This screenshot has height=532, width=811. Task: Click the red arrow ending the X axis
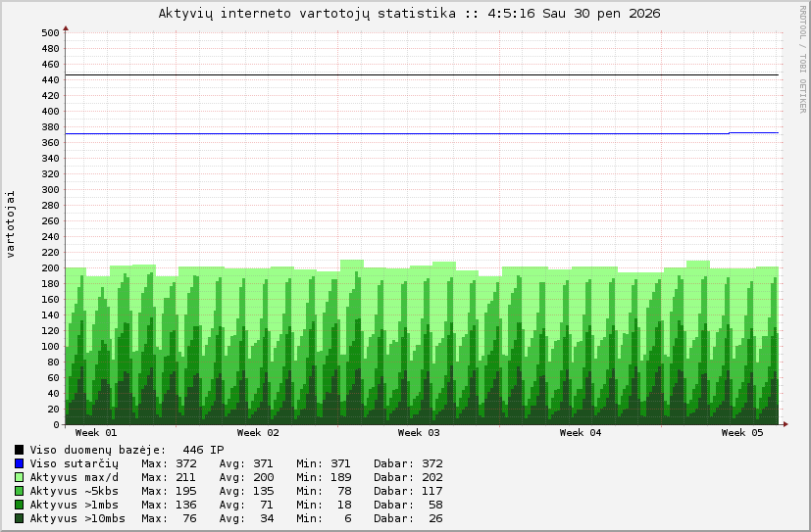pos(785,424)
